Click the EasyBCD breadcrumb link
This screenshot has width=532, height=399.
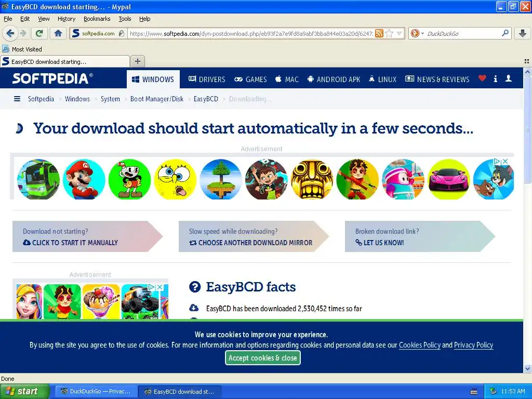tap(206, 99)
